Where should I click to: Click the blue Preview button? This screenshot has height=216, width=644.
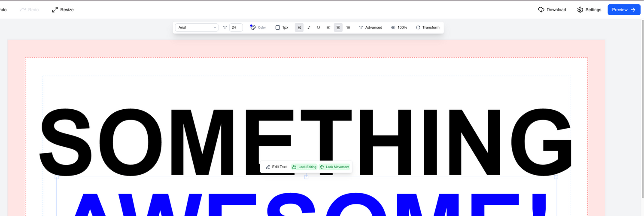click(x=623, y=9)
